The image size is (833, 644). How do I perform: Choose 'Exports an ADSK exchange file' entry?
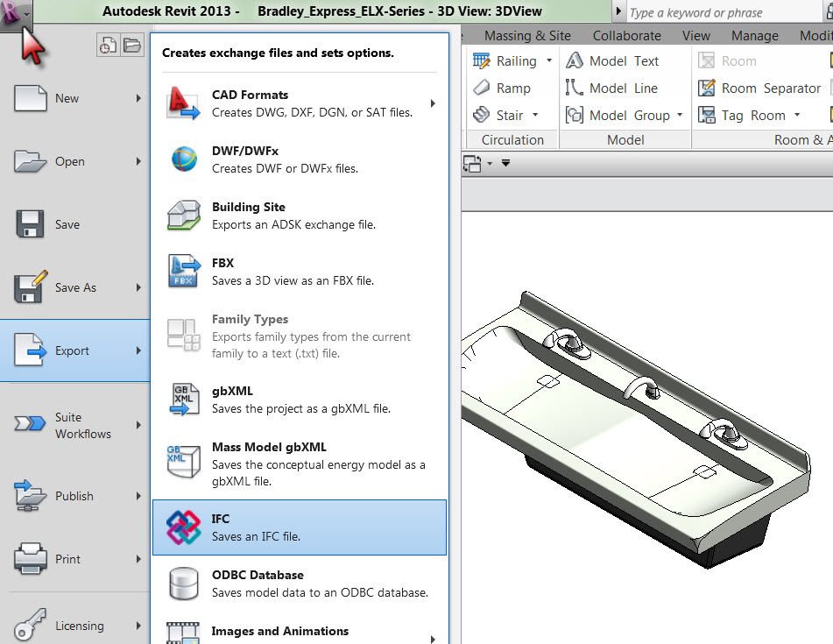click(x=300, y=216)
